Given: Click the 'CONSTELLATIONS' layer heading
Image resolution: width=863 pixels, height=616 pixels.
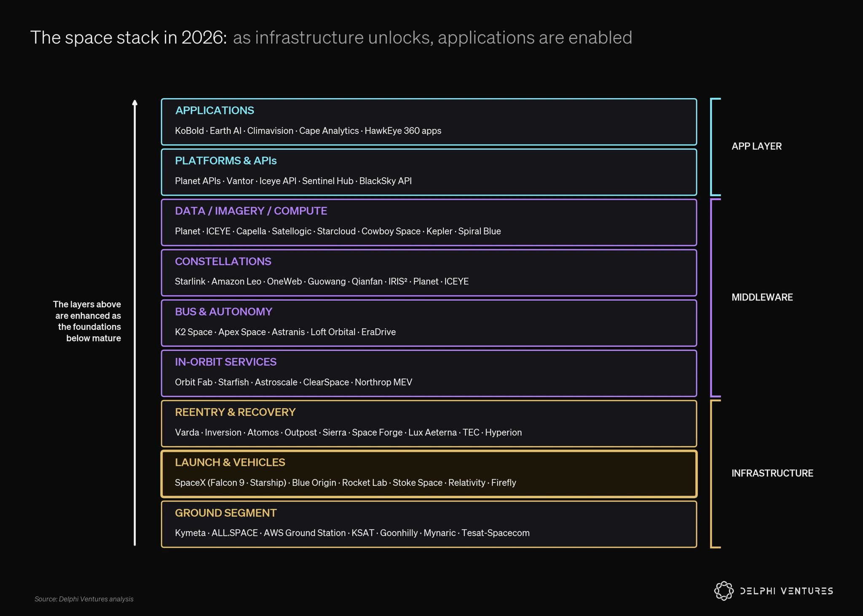Looking at the screenshot, I should point(223,261).
